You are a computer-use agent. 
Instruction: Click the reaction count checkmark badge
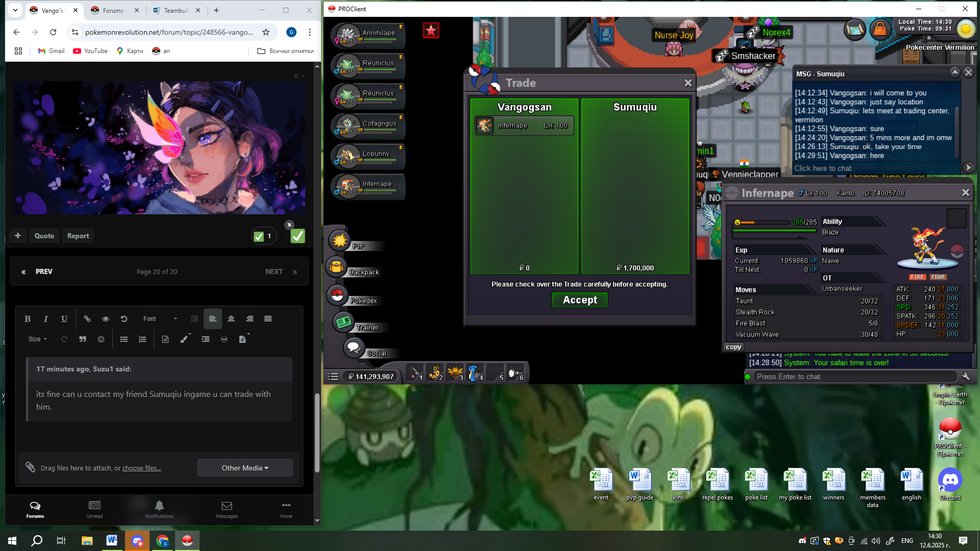tap(263, 236)
